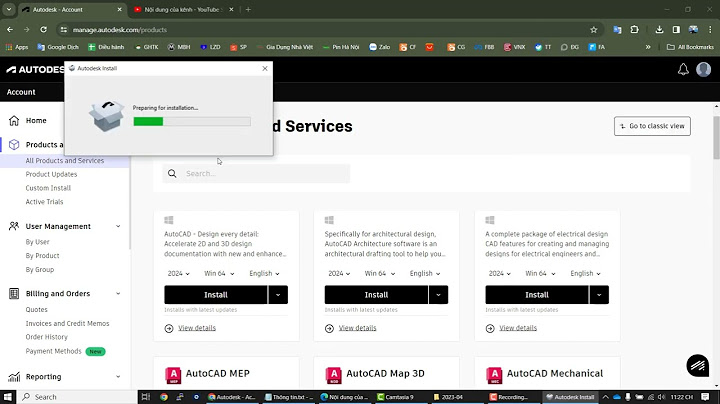Screen dimensions: 720x404
Task: Open Invoices and Credit Memos
Action: point(68,324)
